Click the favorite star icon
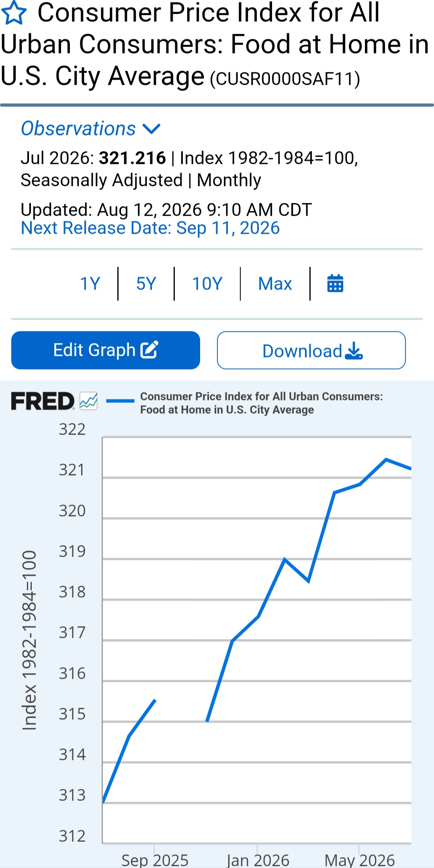434x868 pixels. pos(14,13)
